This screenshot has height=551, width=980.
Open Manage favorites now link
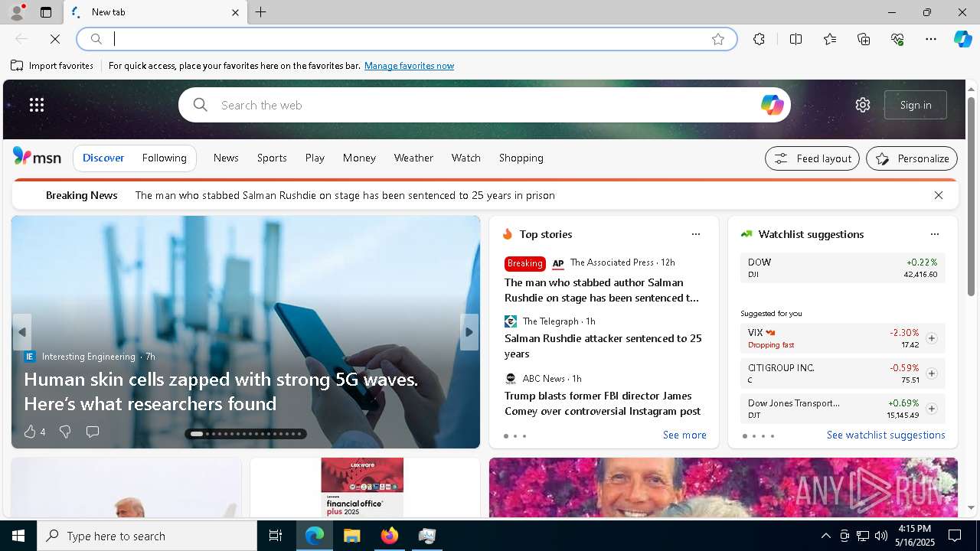409,66
